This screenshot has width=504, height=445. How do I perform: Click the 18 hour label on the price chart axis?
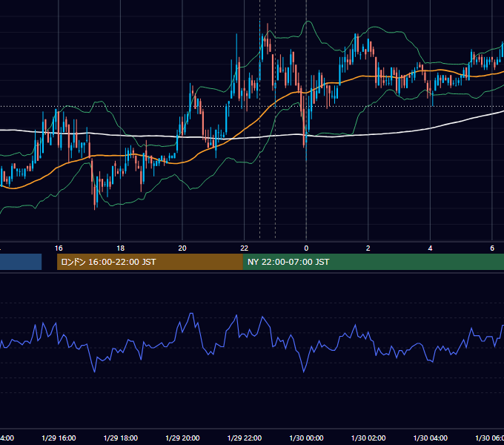(121, 248)
